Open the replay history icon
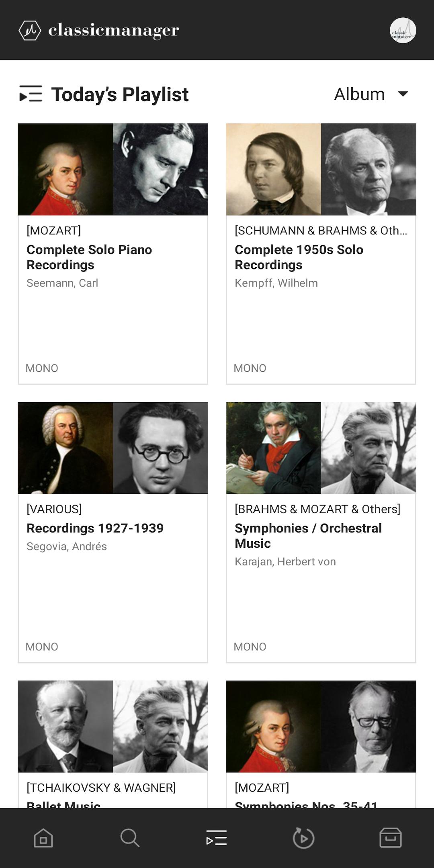434x868 pixels. [303, 838]
